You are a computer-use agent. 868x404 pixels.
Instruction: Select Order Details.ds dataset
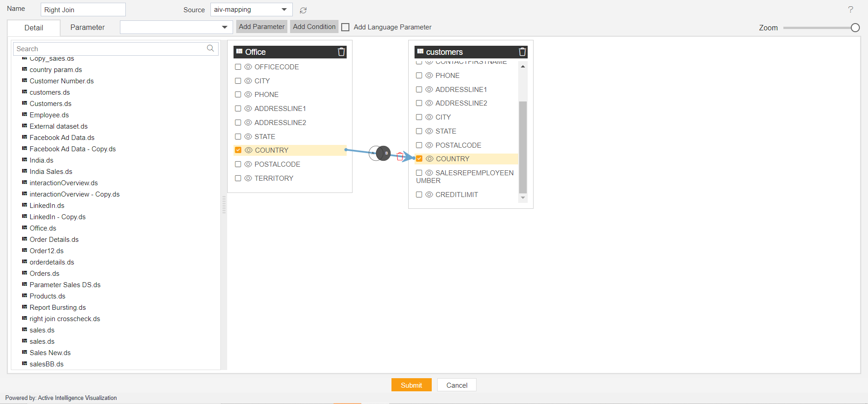tap(54, 239)
